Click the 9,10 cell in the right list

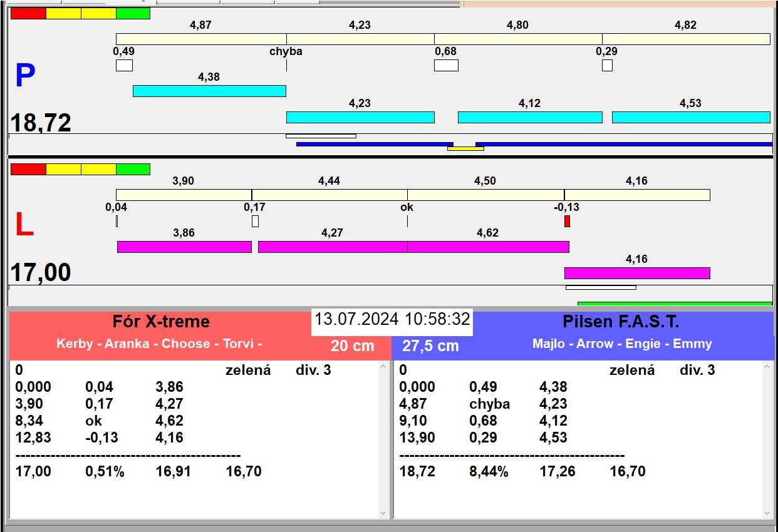(413, 421)
